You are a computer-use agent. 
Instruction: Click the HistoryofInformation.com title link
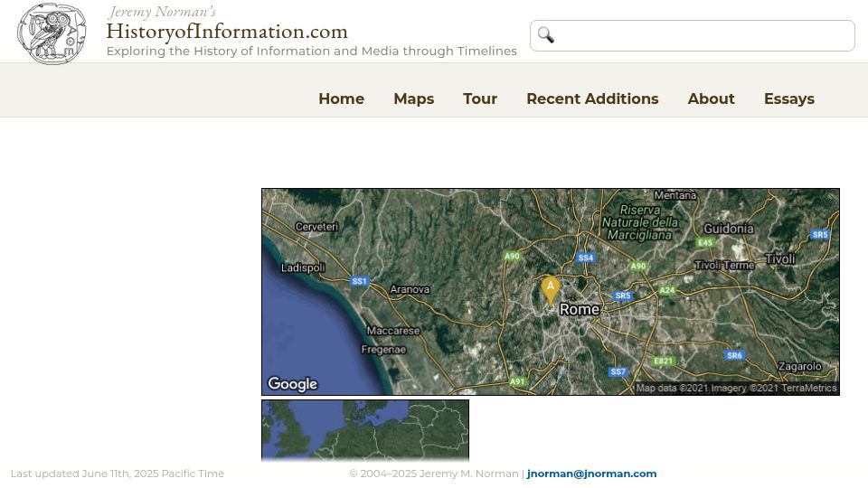[x=227, y=31]
